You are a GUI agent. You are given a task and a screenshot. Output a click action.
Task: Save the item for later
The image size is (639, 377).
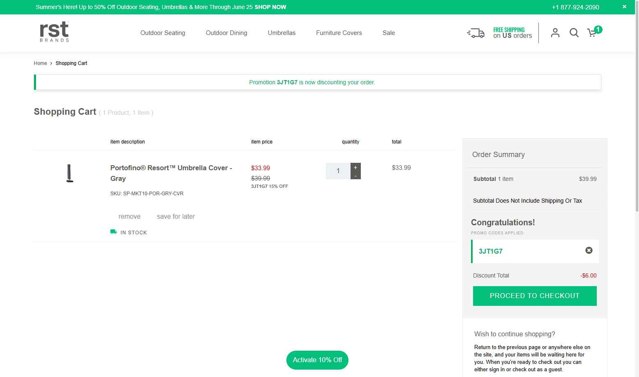pyautogui.click(x=176, y=216)
